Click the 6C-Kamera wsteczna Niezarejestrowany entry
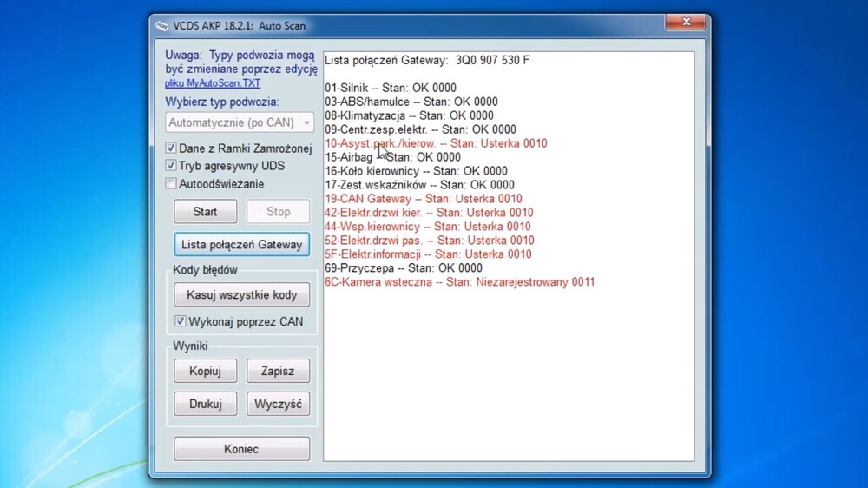868x488 pixels. coord(459,282)
